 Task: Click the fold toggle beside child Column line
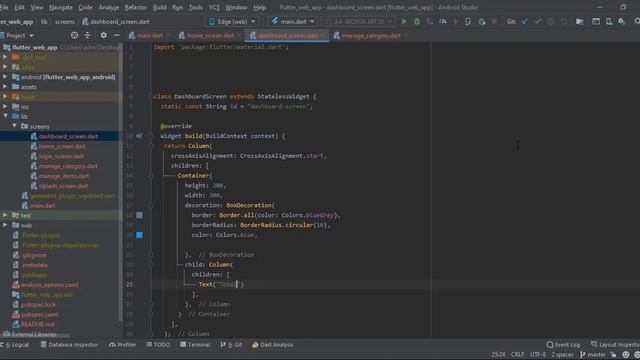[x=151, y=264]
